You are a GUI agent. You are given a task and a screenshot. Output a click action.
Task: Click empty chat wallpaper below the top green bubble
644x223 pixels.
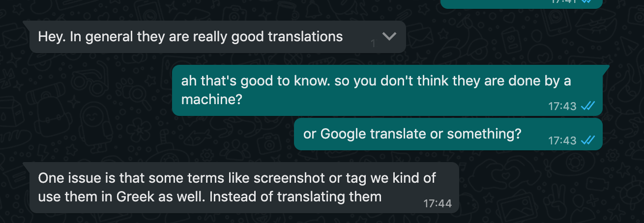[x=521, y=34]
